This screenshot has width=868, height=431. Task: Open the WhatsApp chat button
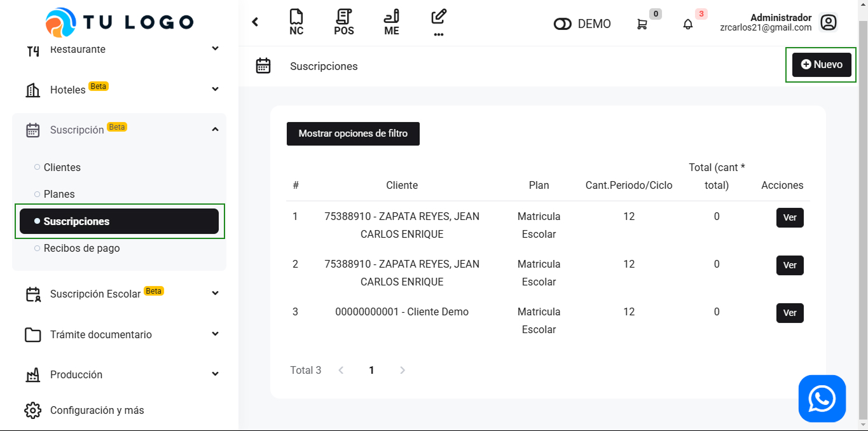point(822,399)
